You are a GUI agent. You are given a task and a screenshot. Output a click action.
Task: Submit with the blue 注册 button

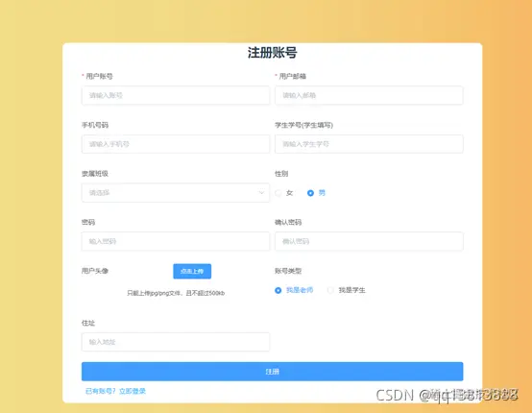click(272, 372)
